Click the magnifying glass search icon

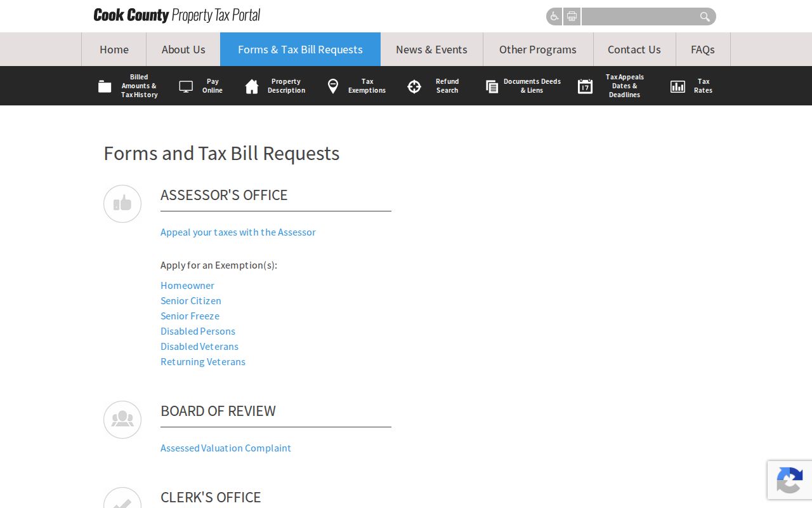(705, 17)
